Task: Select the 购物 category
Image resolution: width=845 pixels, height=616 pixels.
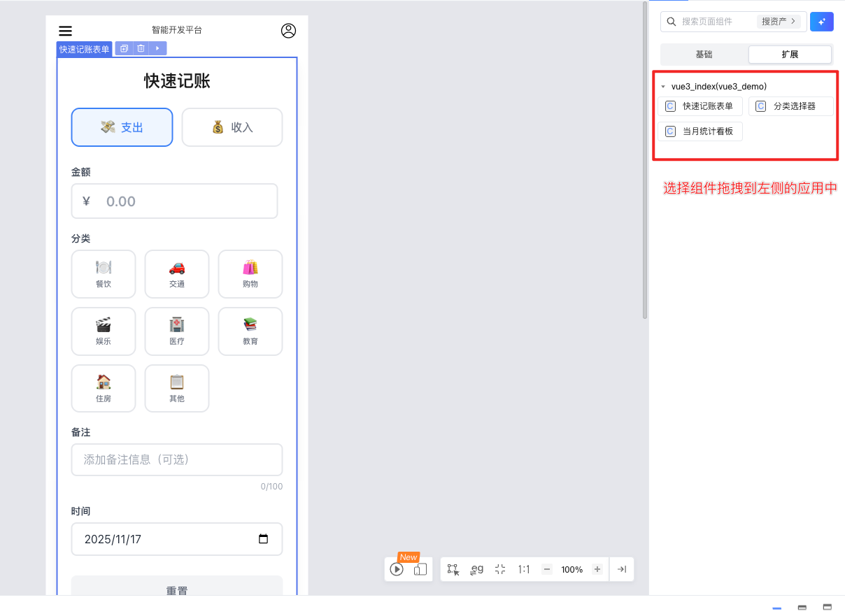Action: click(x=250, y=273)
